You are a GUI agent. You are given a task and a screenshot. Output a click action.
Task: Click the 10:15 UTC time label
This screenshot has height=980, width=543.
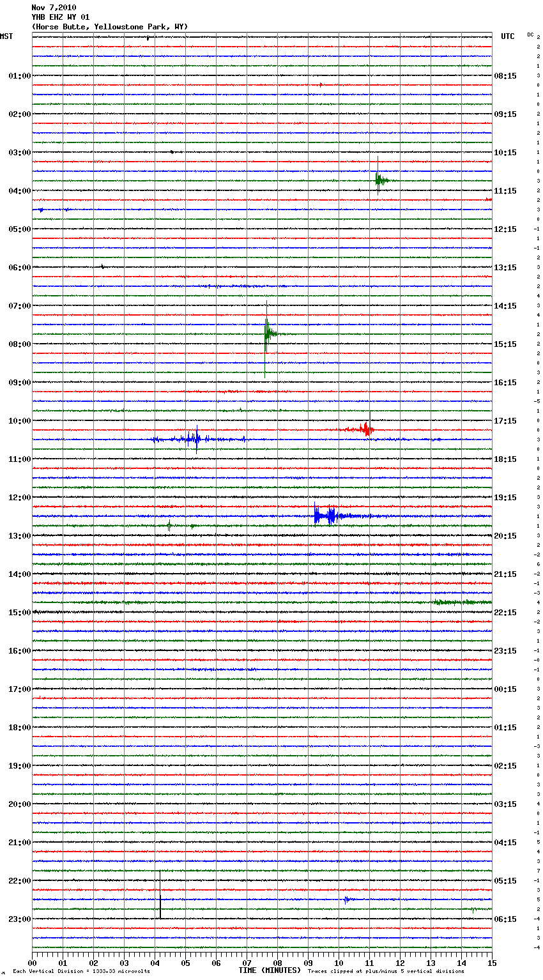click(505, 153)
